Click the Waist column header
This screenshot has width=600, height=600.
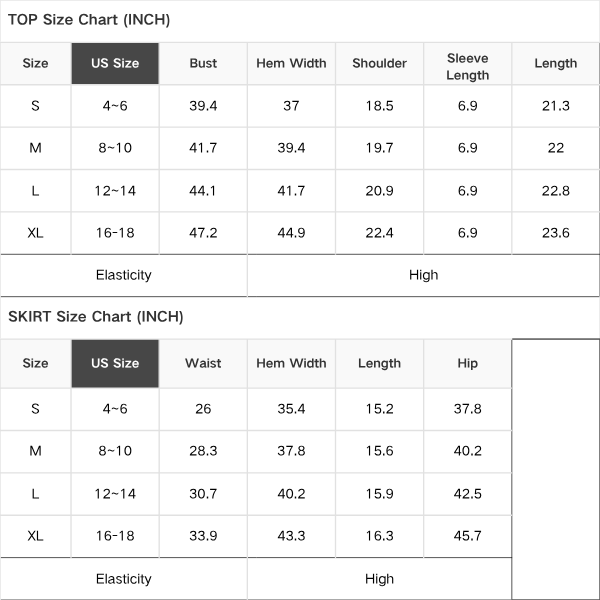[203, 363]
